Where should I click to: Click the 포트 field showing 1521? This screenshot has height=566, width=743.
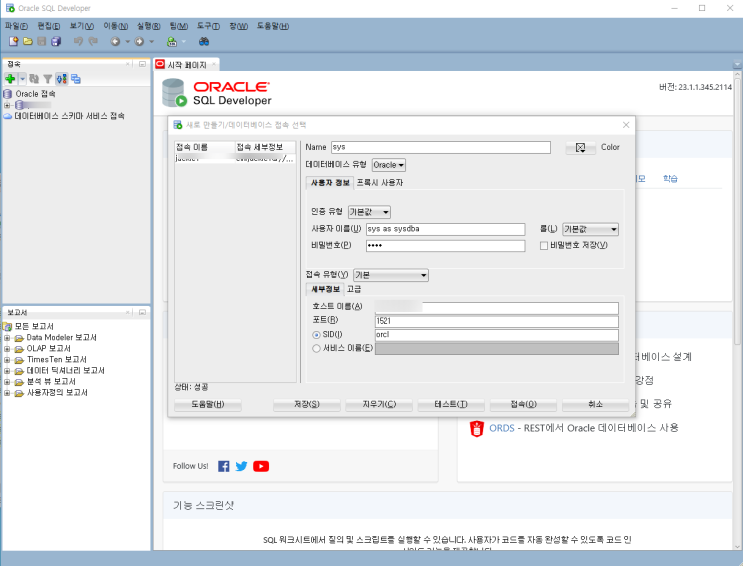pos(497,321)
